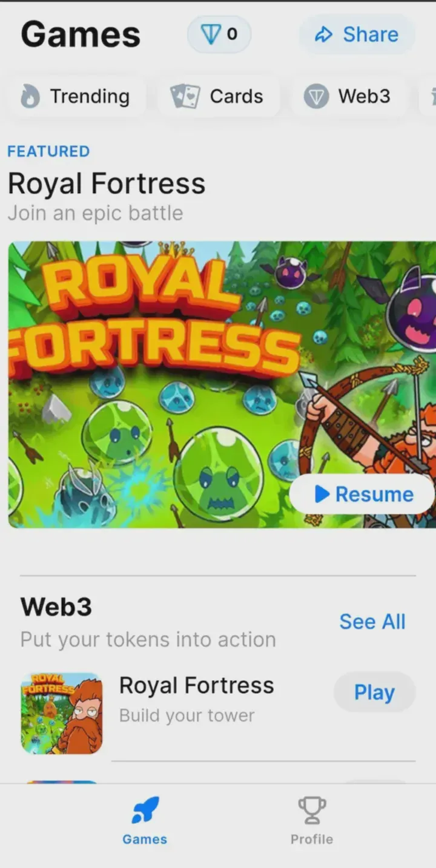Open the rocket Games icon in bottom bar
The image size is (436, 868).
(145, 810)
